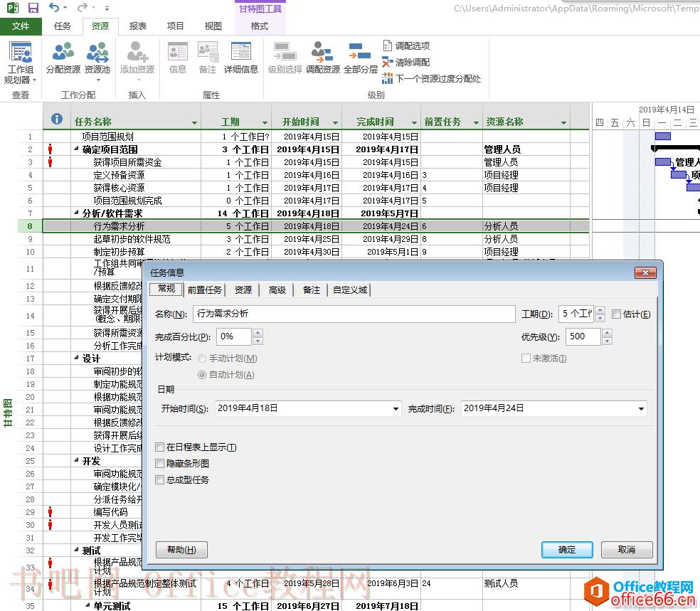The image size is (700, 611).
Task: Open 前置任务 tab in task dialog
Action: click(204, 290)
